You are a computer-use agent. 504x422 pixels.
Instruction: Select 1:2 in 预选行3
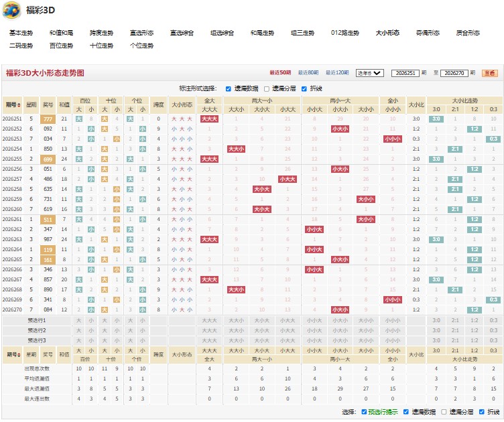coord(475,340)
